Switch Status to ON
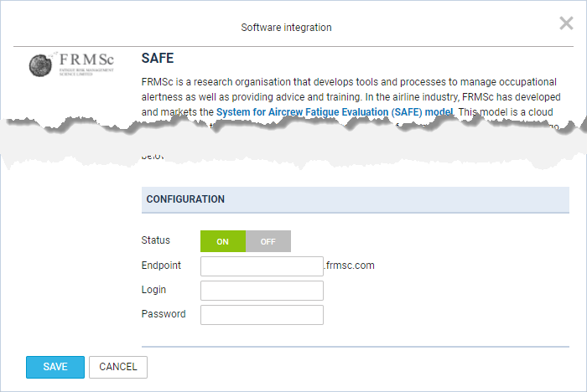The width and height of the screenshot is (587, 392). point(223,241)
